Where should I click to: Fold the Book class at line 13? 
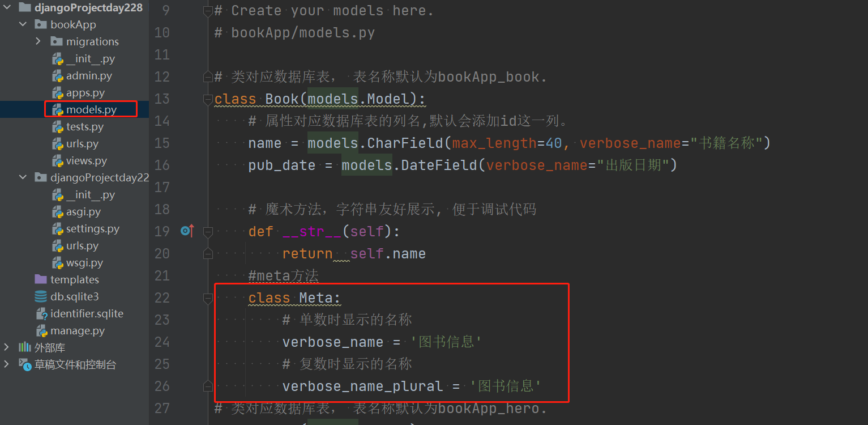pyautogui.click(x=208, y=99)
